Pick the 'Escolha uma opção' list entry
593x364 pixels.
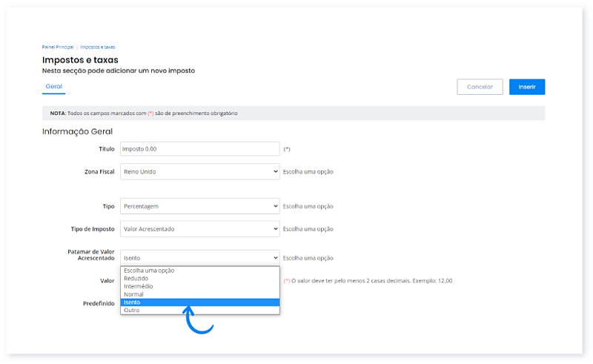149,271
